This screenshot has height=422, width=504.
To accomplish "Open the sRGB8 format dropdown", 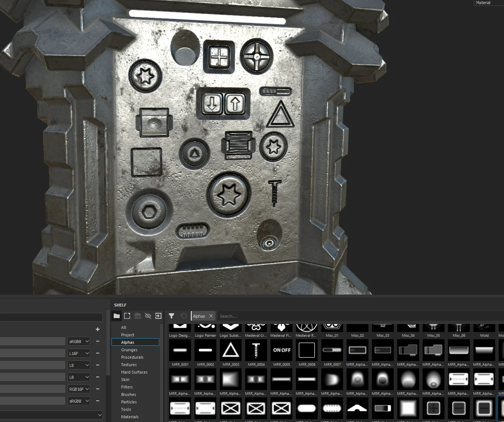I will [x=78, y=341].
